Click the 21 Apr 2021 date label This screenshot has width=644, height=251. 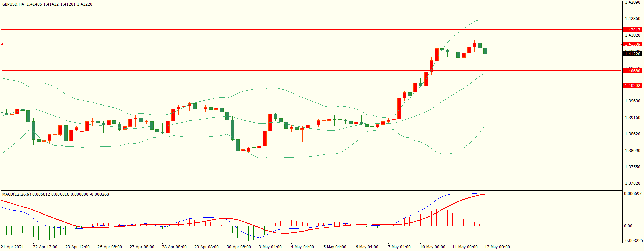point(12,247)
